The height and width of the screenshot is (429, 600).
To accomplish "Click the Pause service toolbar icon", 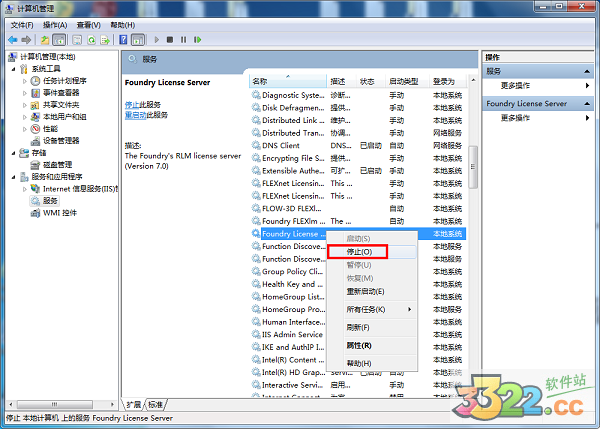I will tap(184, 39).
